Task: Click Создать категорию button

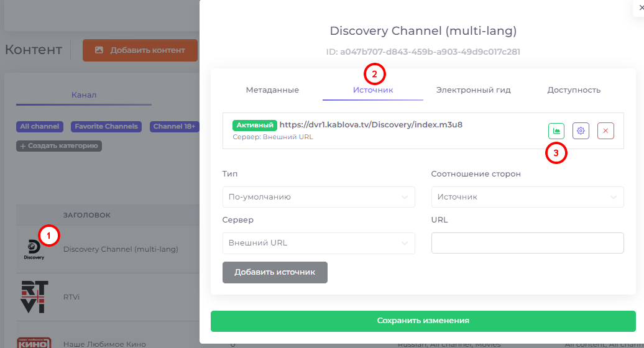Action: (x=59, y=145)
